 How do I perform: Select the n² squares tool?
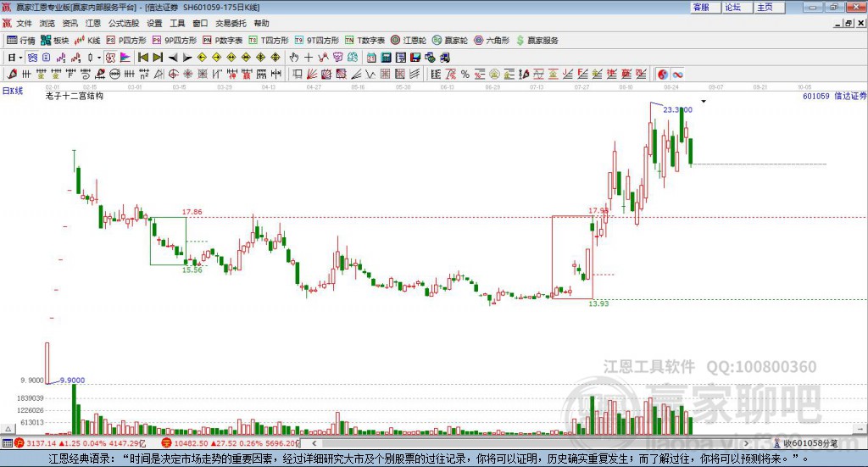[x=144, y=74]
